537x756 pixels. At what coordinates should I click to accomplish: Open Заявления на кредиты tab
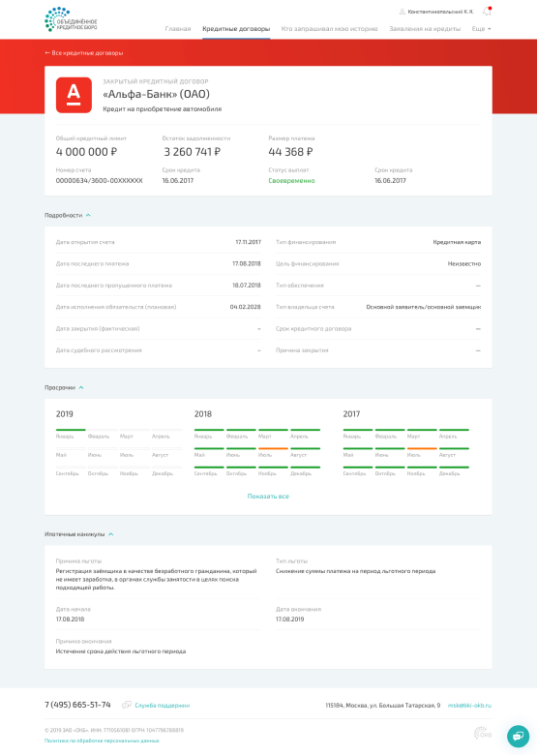pos(425,29)
